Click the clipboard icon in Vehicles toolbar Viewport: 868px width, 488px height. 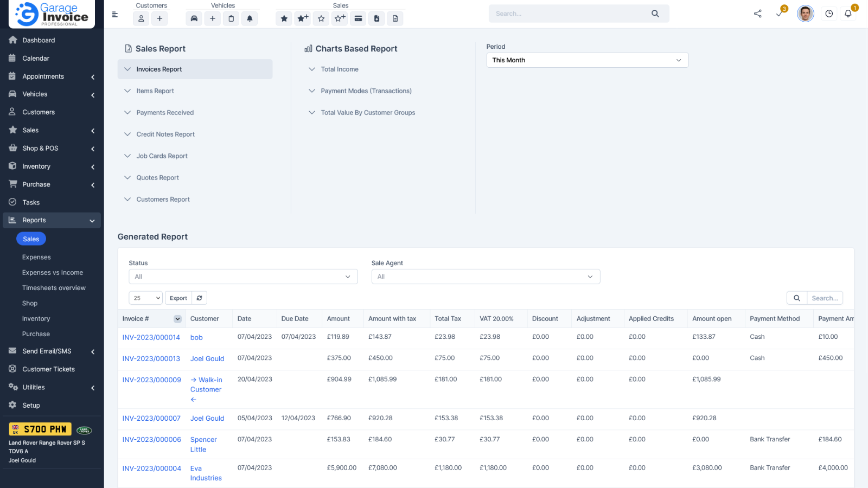[x=231, y=18]
